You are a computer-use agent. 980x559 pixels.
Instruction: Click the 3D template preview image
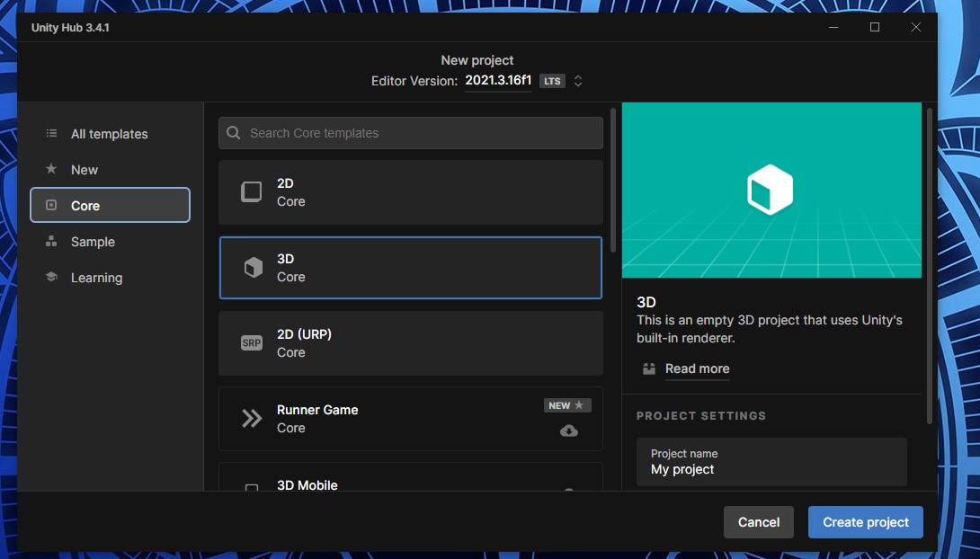click(771, 191)
